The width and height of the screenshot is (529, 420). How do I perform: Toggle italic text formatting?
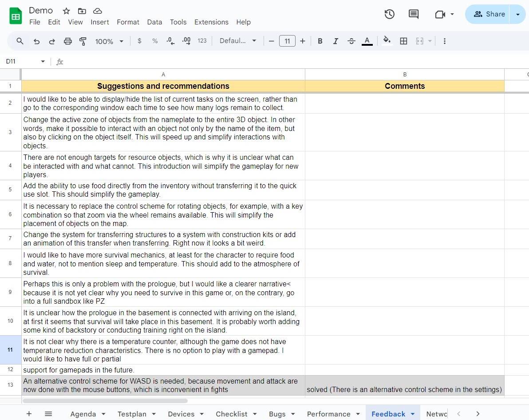(336, 41)
